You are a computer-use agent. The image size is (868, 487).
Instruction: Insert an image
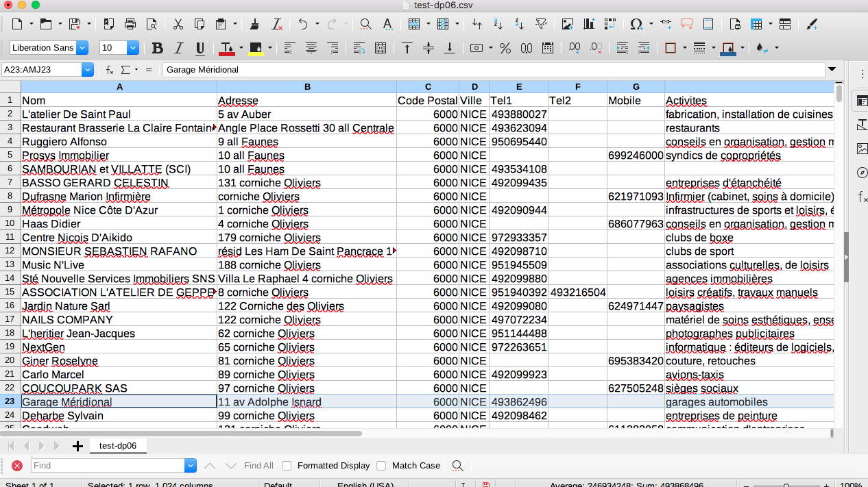click(x=568, y=25)
